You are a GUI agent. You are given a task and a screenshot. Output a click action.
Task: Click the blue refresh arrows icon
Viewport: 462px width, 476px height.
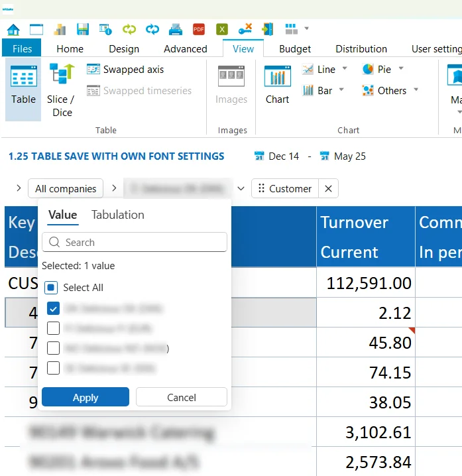[x=152, y=30]
